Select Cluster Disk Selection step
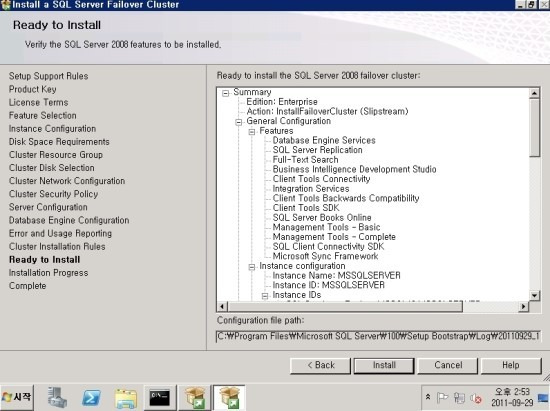Viewport: 550px width, 411px height. pos(52,168)
